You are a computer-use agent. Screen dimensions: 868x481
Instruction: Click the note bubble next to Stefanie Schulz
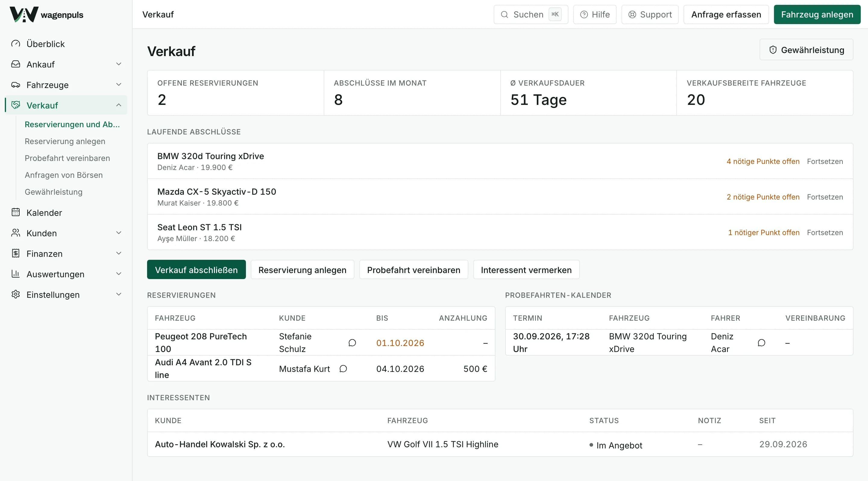pos(352,343)
